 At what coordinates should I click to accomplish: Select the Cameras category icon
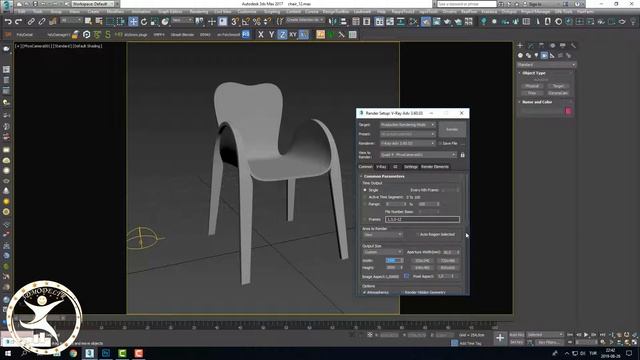pos(544,55)
